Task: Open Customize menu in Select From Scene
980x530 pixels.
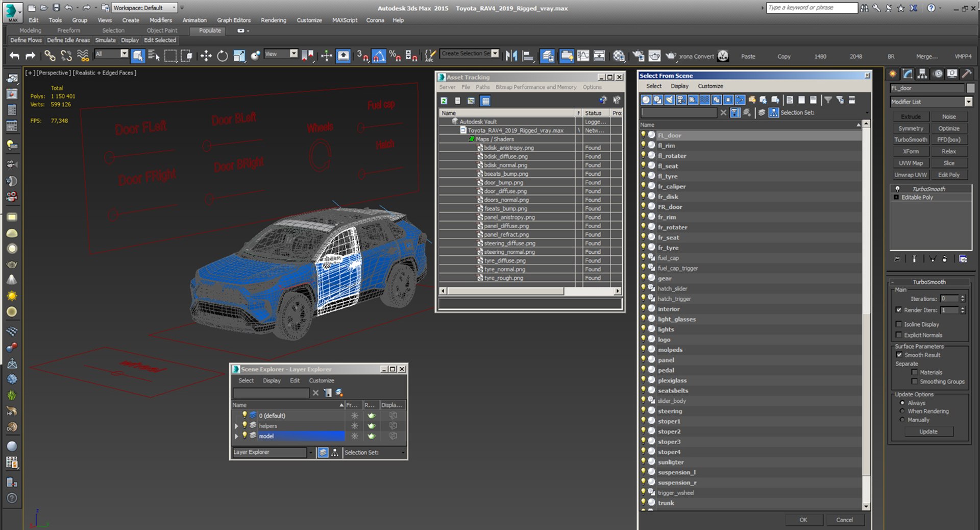Action: pos(710,86)
